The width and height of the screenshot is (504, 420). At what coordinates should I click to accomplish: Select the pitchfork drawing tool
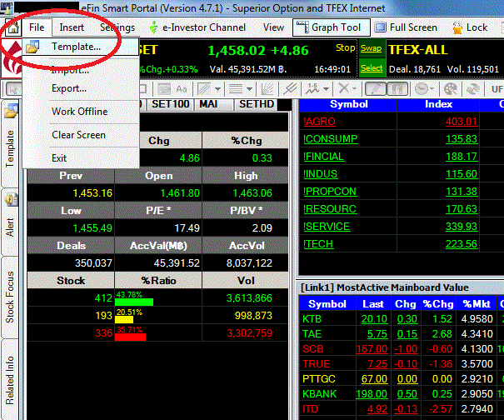pyautogui.click(x=290, y=89)
